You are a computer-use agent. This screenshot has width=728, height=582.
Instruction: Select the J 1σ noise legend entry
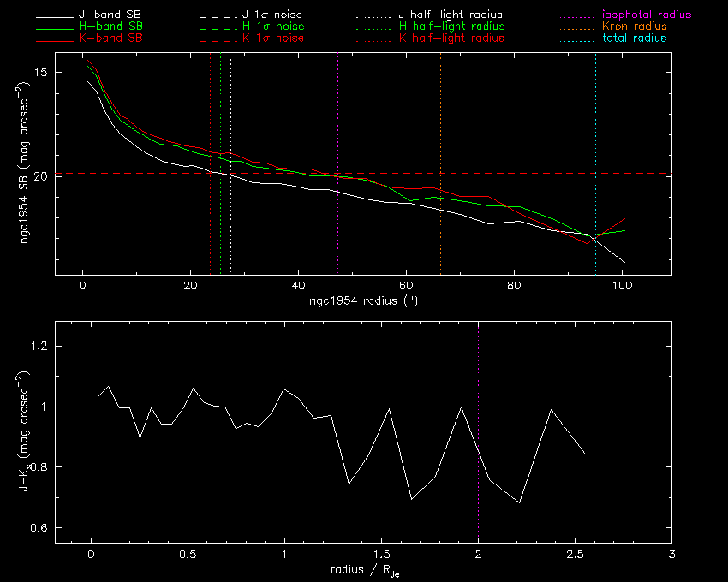(x=277, y=15)
